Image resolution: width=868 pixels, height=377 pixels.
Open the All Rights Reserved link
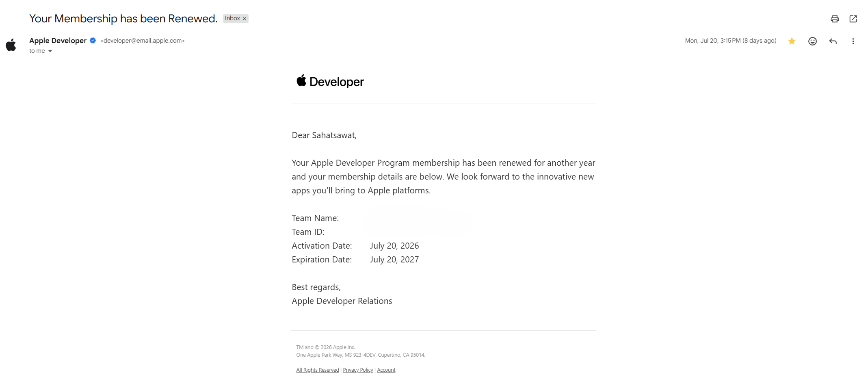pyautogui.click(x=317, y=370)
